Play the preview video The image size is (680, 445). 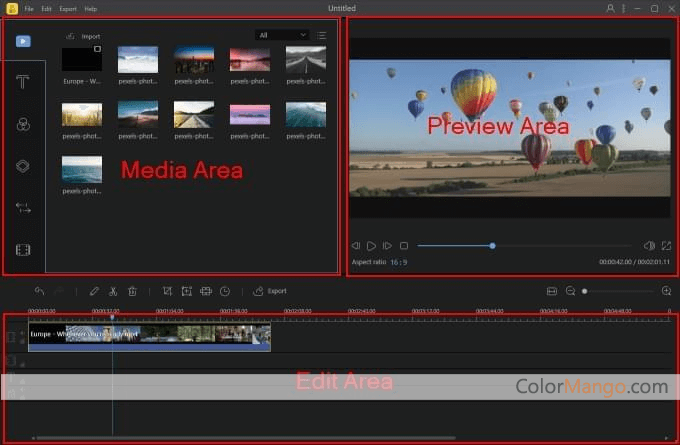pyautogui.click(x=371, y=246)
